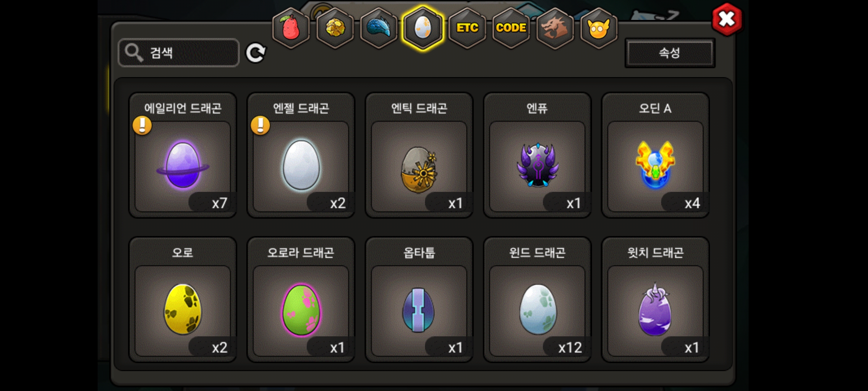
Task: Switch to the blue dragon scale tab
Action: (379, 28)
